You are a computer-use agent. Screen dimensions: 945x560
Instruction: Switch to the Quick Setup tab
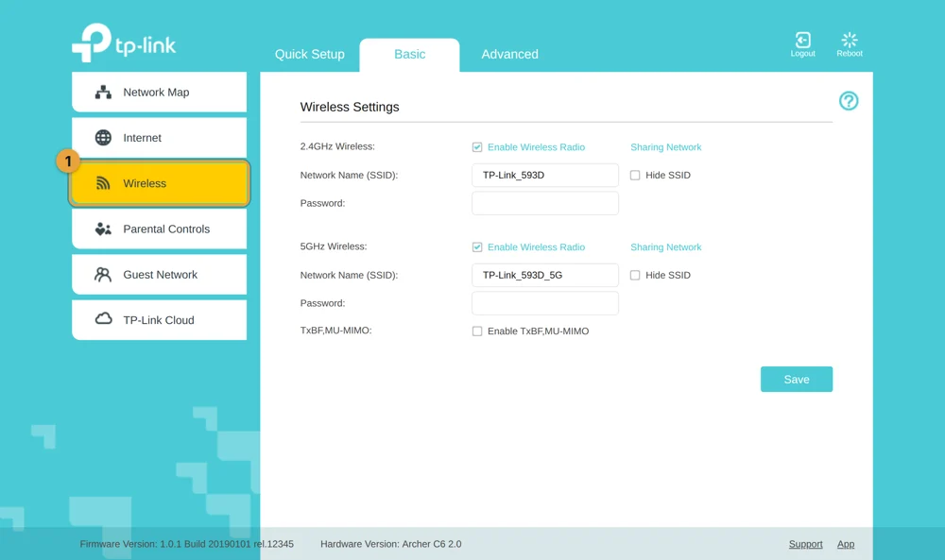point(310,54)
